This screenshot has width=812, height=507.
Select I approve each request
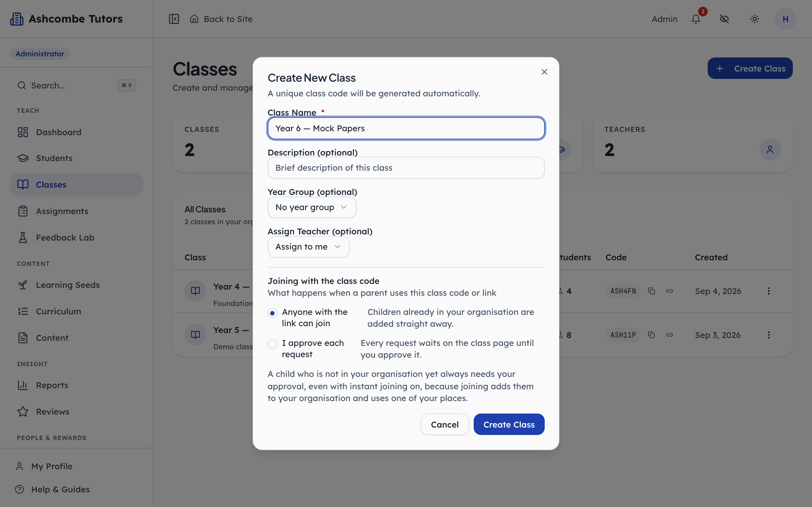point(272,344)
